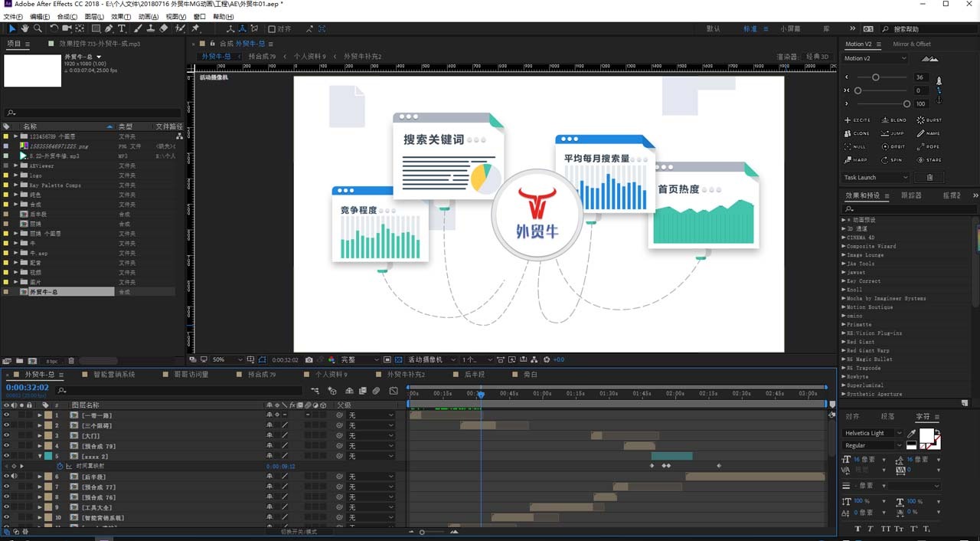Open the 50% magnification dropdown
The height and width of the screenshot is (541, 980).
pos(228,359)
